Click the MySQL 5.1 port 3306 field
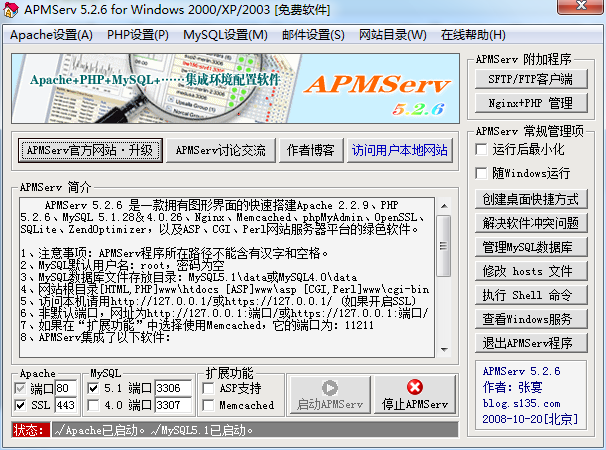This screenshot has width=606, height=450. coord(174,388)
